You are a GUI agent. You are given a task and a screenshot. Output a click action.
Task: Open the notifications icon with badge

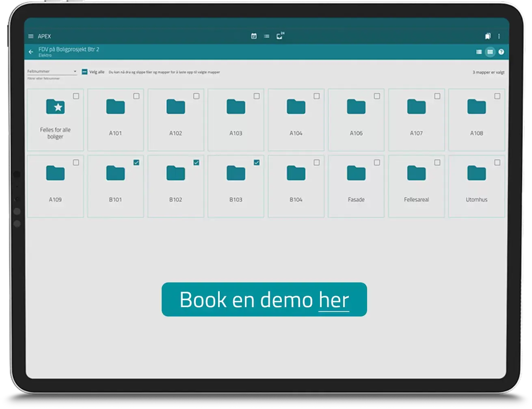point(280,36)
